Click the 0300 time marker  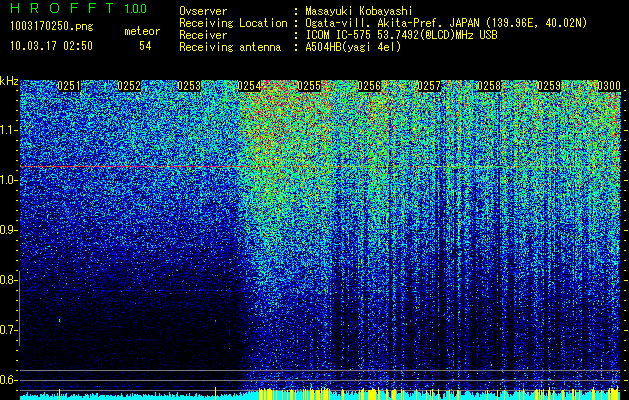click(x=609, y=86)
